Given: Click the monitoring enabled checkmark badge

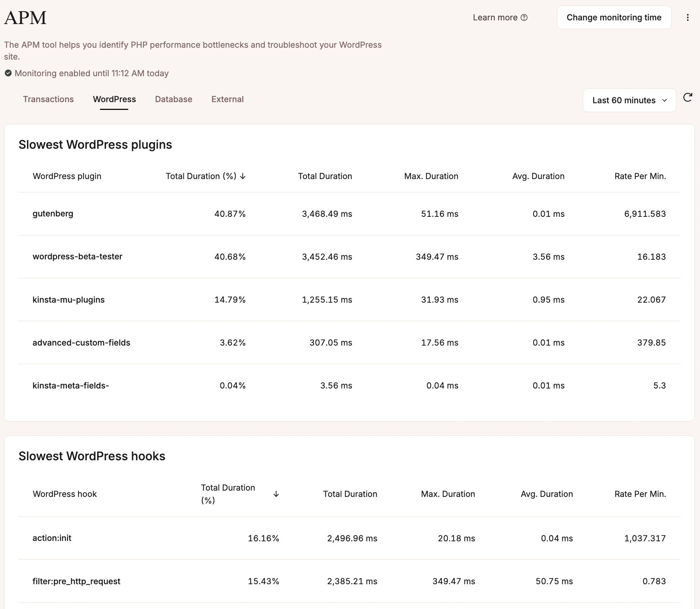Looking at the screenshot, I should click(8, 73).
